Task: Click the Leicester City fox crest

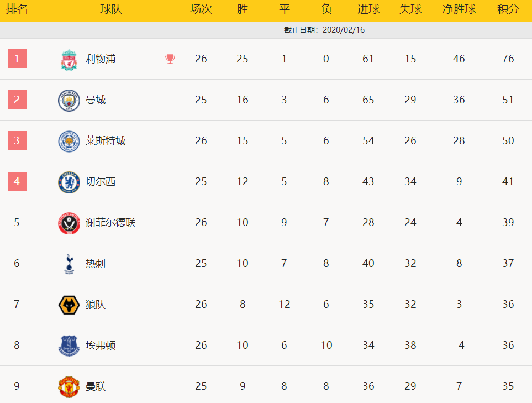Action: coord(69,141)
